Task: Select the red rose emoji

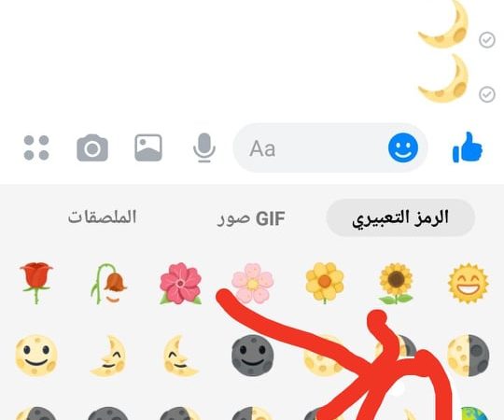Action: click(36, 283)
